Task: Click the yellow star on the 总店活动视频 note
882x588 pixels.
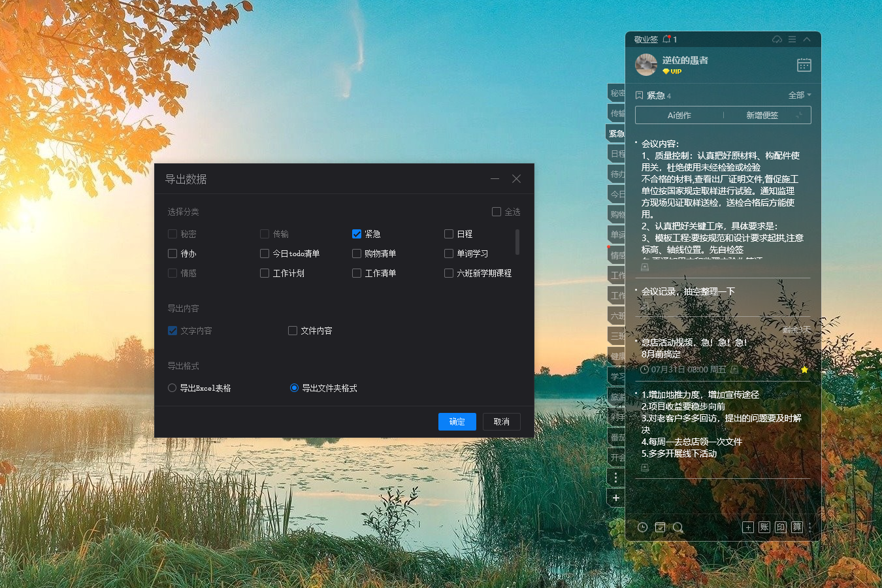Action: point(804,370)
